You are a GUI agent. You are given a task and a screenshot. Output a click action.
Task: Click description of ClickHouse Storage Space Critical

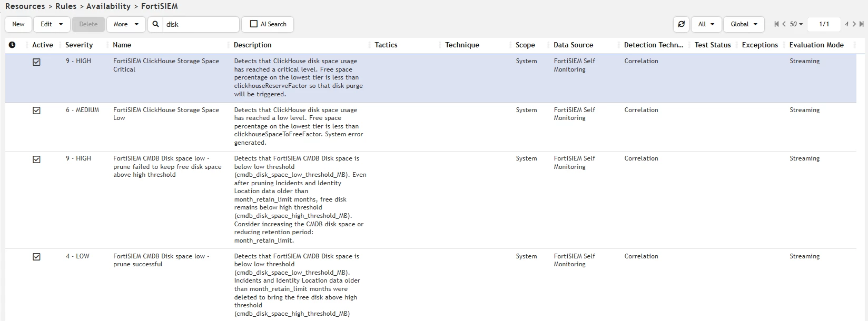pos(299,78)
